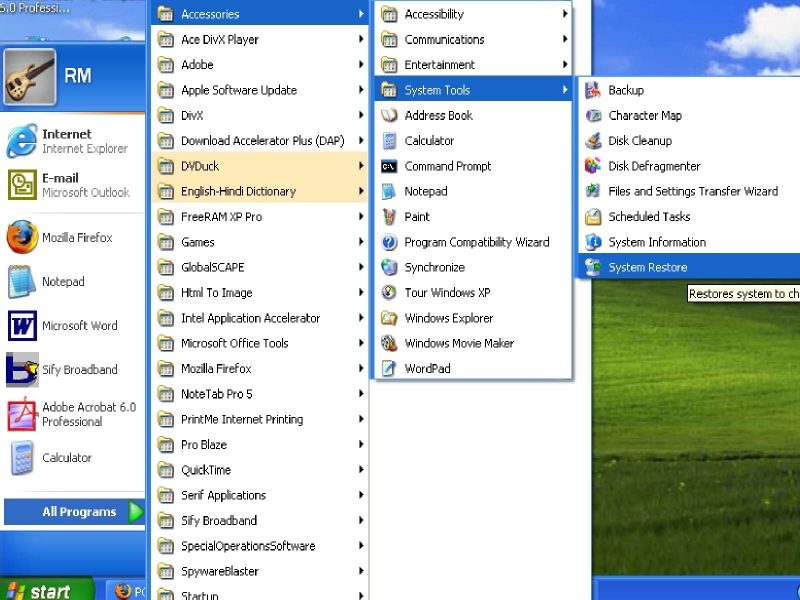
Task: Open Adobe Acrobat 6.0 Professional
Action: pos(78,414)
